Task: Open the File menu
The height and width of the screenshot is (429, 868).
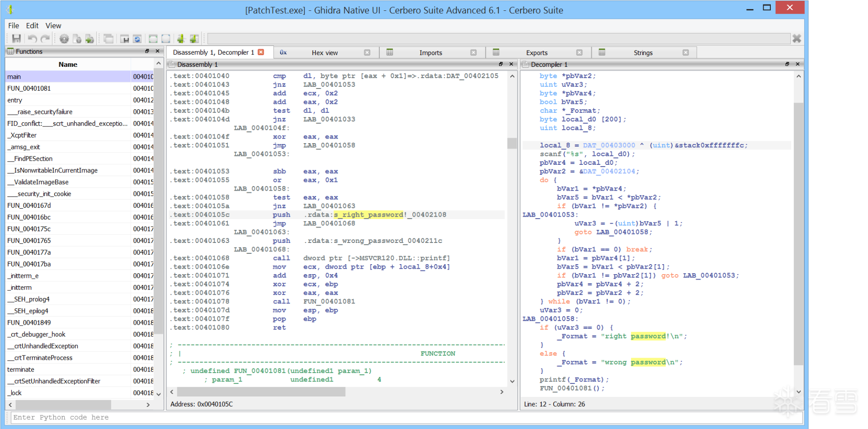Action: pyautogui.click(x=14, y=26)
